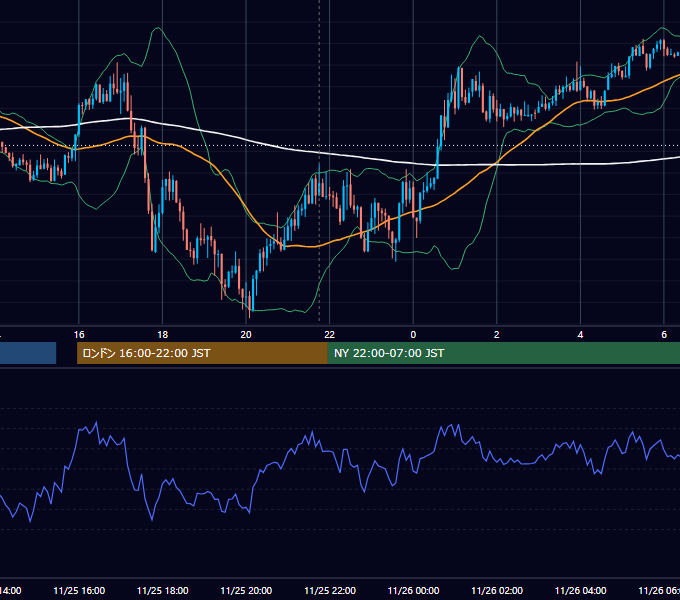Click the '11/25 22:00' date label
The height and width of the screenshot is (600, 680).
coord(330,590)
